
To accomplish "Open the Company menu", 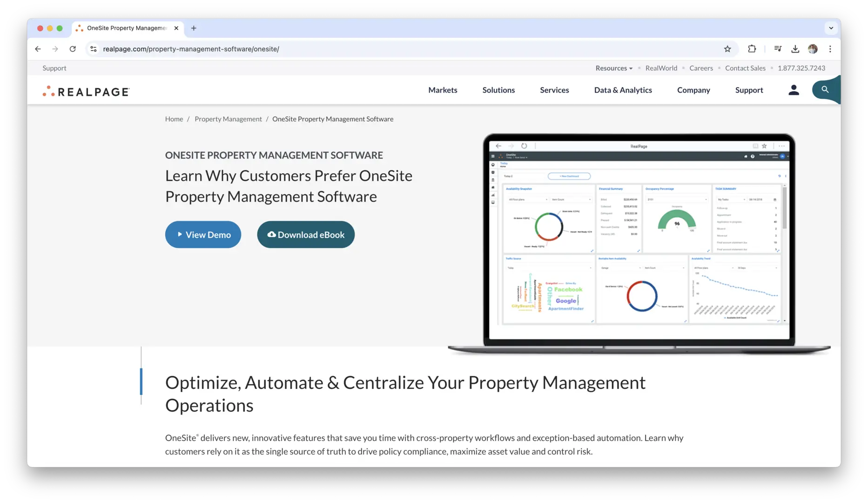I will [693, 90].
